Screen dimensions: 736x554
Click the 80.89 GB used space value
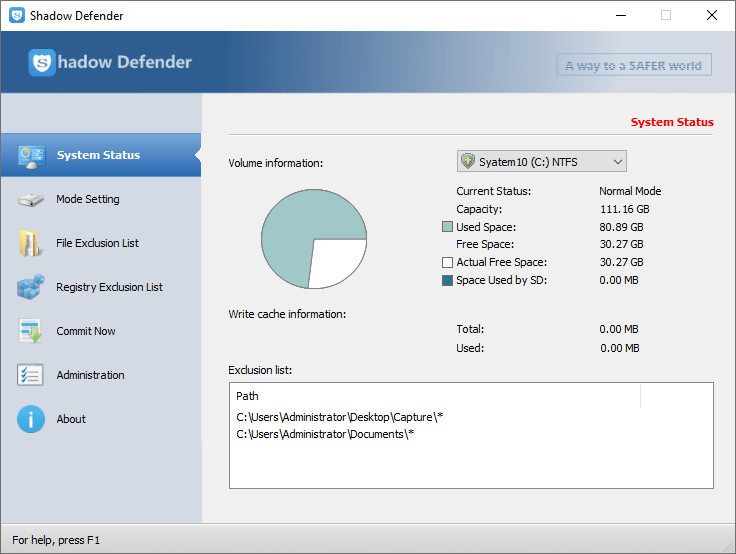[x=621, y=227]
